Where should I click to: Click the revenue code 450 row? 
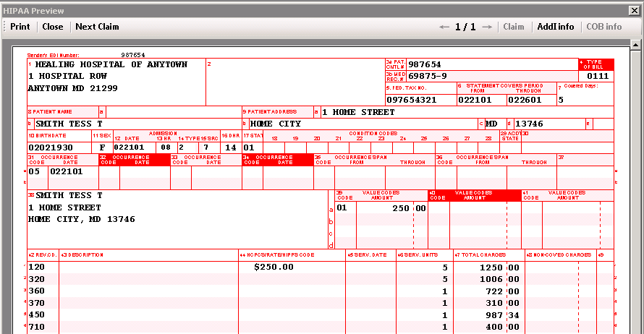tap(38, 315)
